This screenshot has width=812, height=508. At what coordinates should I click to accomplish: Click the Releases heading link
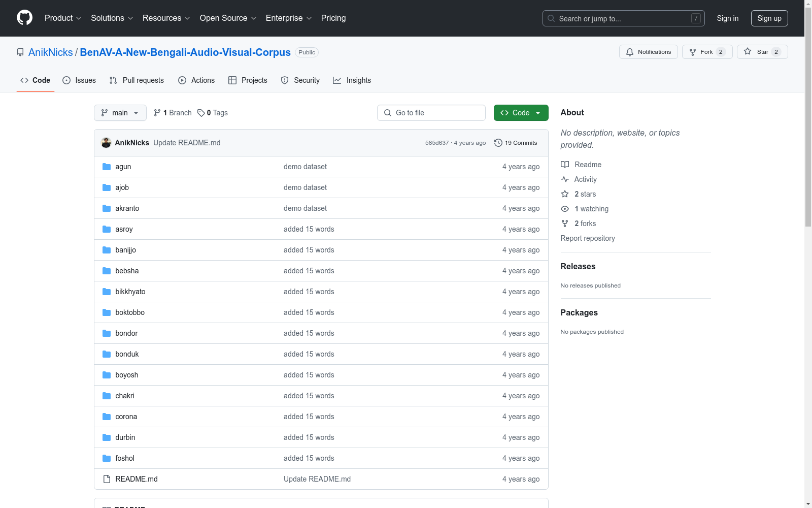578,266
